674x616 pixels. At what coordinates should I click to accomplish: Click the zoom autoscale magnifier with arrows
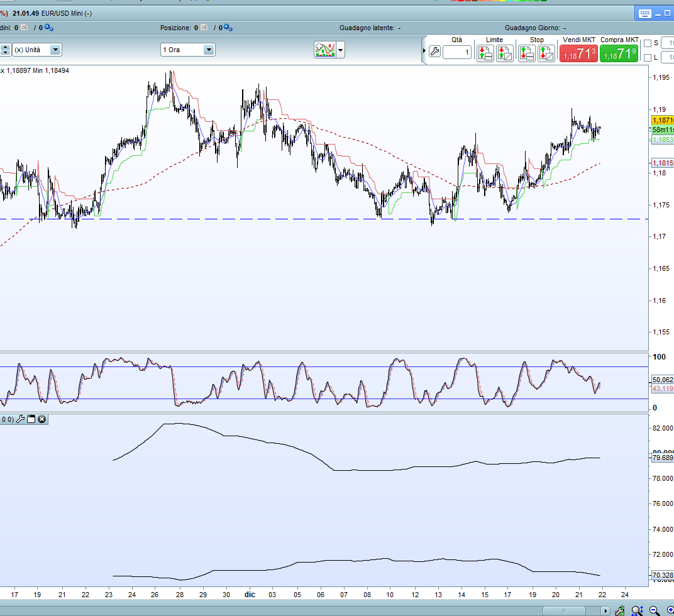pos(637,610)
